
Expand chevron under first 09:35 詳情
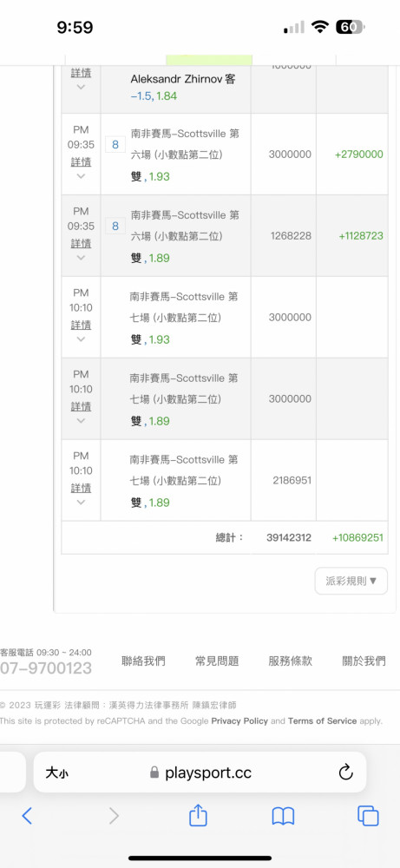tap(81, 176)
